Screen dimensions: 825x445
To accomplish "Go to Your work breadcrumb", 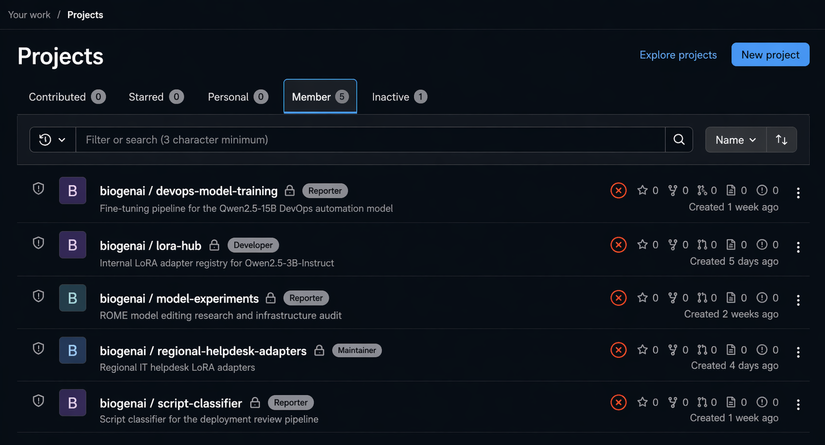I will (29, 15).
